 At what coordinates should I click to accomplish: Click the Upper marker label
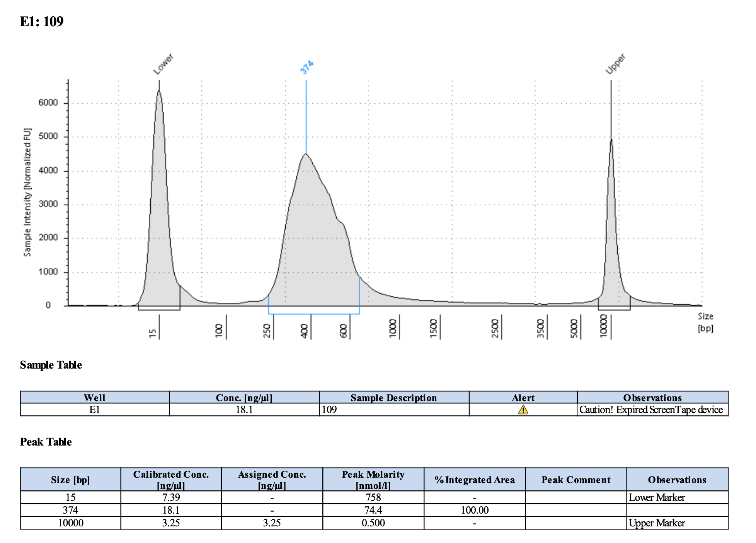(615, 64)
